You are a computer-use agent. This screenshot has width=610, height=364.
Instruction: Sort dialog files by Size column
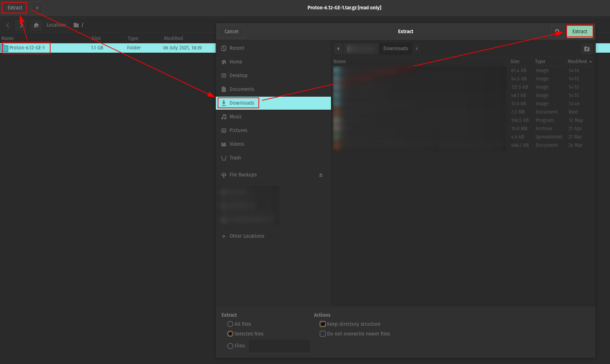pyautogui.click(x=520, y=61)
